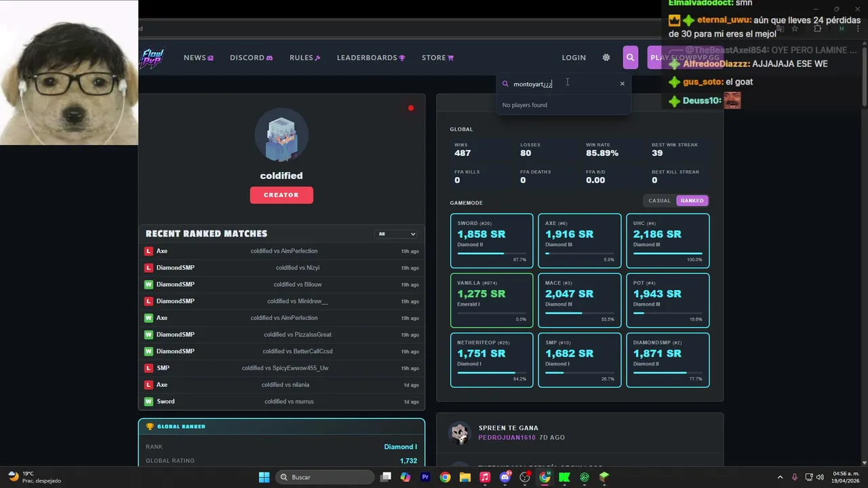Click the LOGIN link
This screenshot has width=868, height=488.
coord(574,58)
